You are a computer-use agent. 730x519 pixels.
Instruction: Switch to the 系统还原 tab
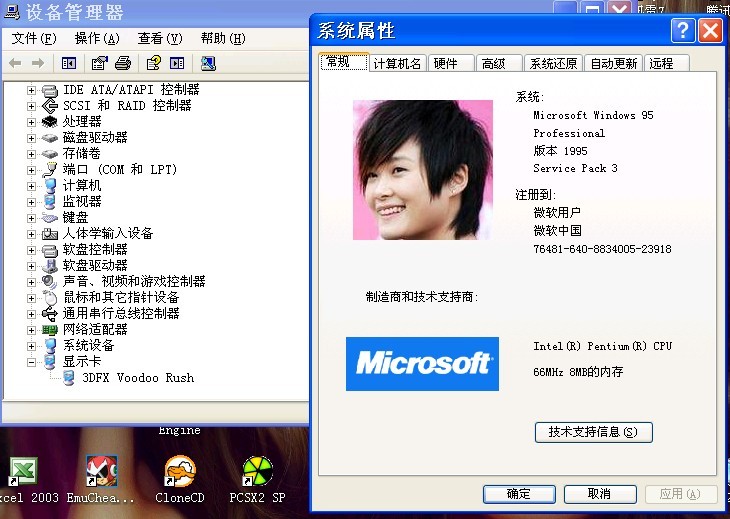[553, 63]
